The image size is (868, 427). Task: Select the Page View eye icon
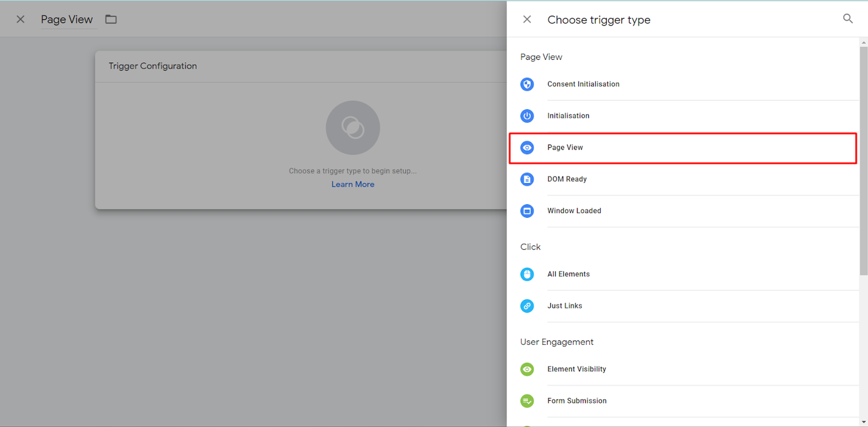[527, 148]
